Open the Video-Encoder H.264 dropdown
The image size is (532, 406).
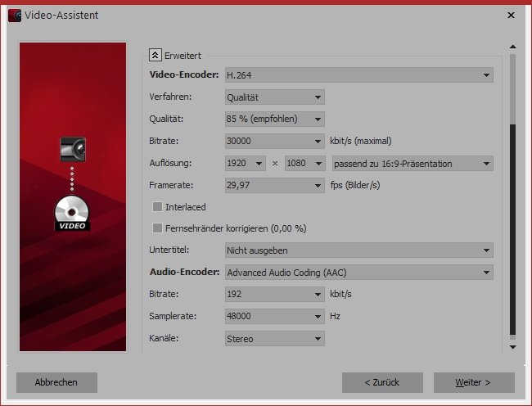pos(358,75)
